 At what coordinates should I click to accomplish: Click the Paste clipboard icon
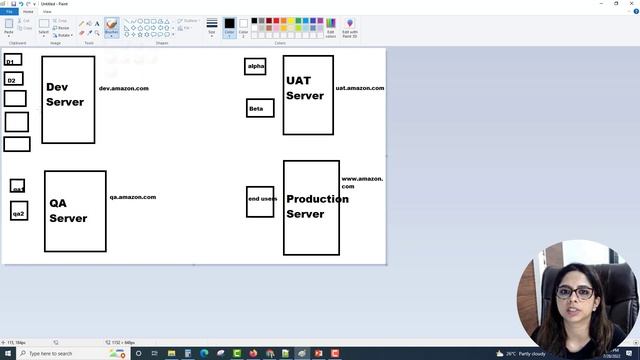pos(9,24)
